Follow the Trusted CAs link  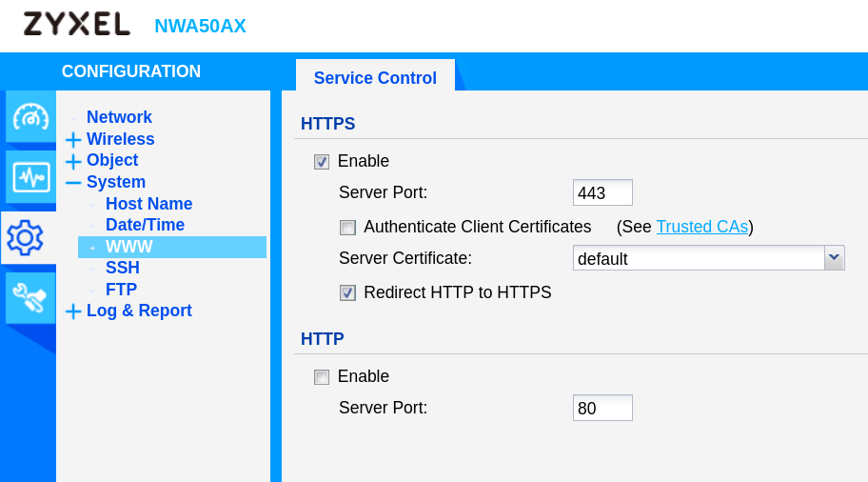tap(702, 227)
